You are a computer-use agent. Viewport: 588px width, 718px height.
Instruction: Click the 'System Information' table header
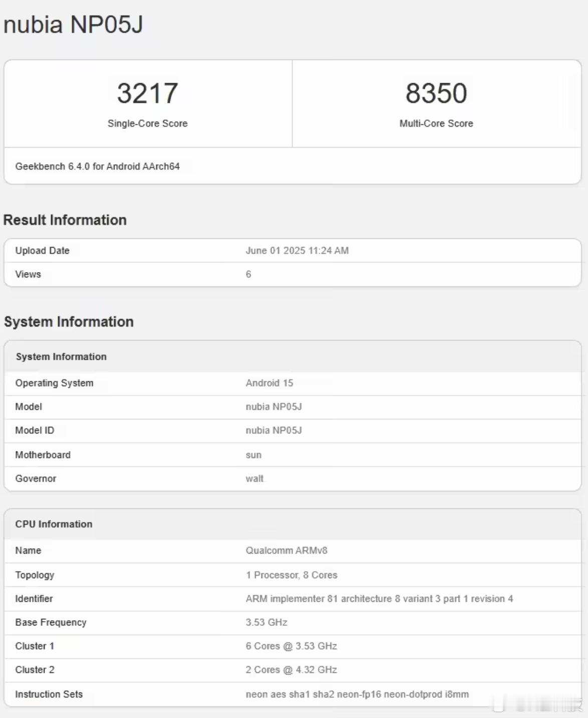[x=61, y=357]
